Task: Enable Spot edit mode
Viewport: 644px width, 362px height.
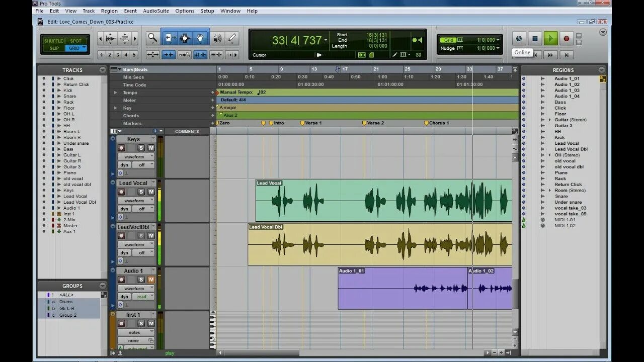Action: (76, 41)
